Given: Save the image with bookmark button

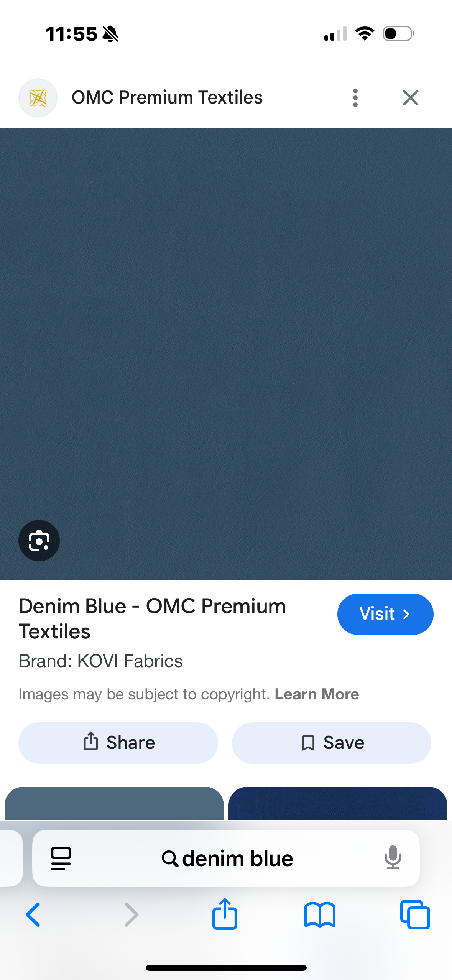Looking at the screenshot, I should 332,743.
